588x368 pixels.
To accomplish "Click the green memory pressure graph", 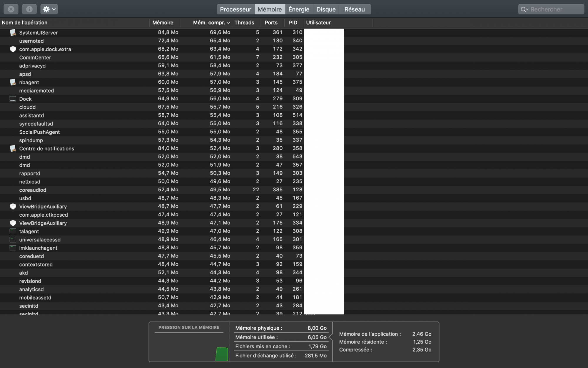I will pyautogui.click(x=222, y=354).
